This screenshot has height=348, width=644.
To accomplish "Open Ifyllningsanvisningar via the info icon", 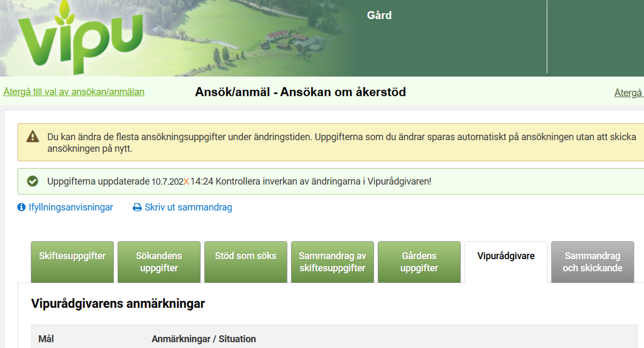I will [x=21, y=207].
